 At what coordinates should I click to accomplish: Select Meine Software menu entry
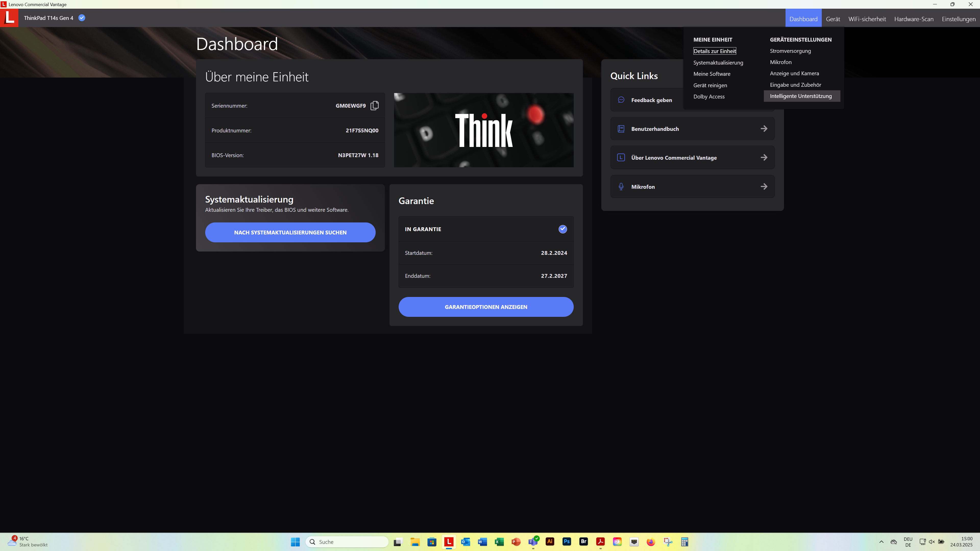point(712,74)
